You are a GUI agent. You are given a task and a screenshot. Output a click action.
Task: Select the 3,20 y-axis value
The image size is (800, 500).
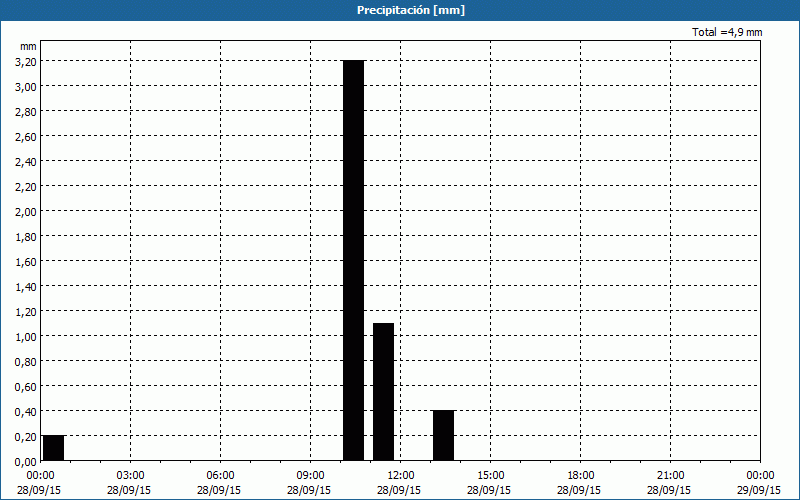pos(26,61)
